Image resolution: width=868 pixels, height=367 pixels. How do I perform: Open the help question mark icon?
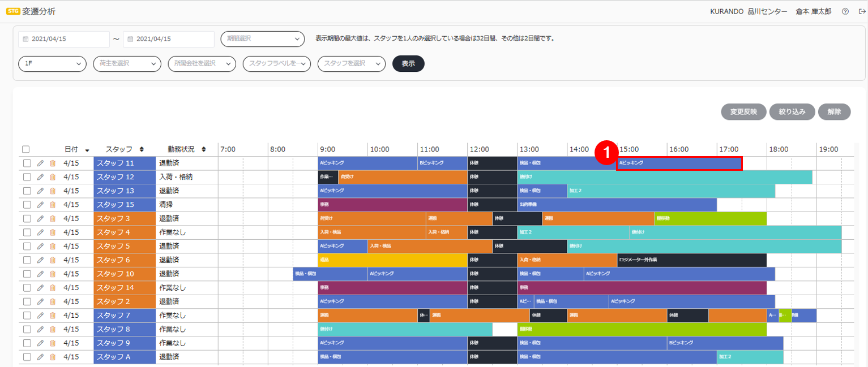point(845,11)
